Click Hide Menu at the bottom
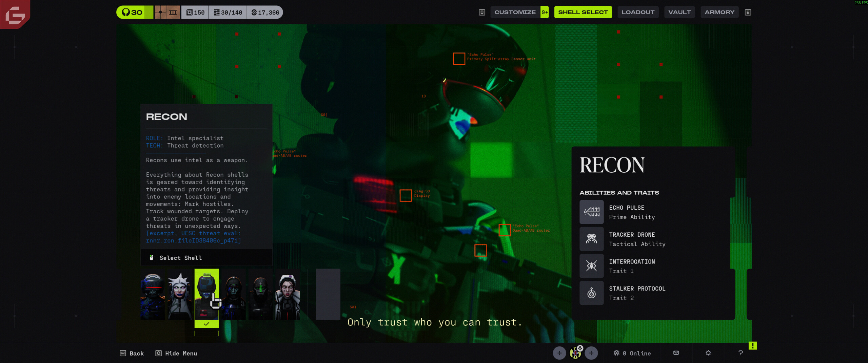 (x=176, y=353)
